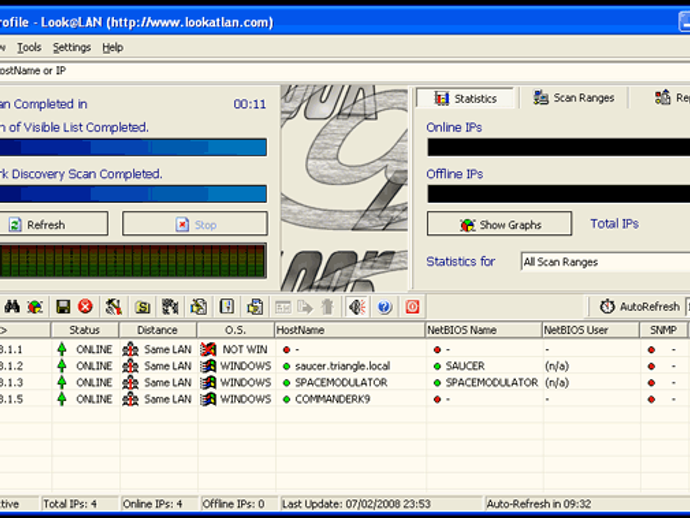Image resolution: width=690 pixels, height=518 pixels.
Task: Sort by NetBIOS User column header
Action: [591, 330]
